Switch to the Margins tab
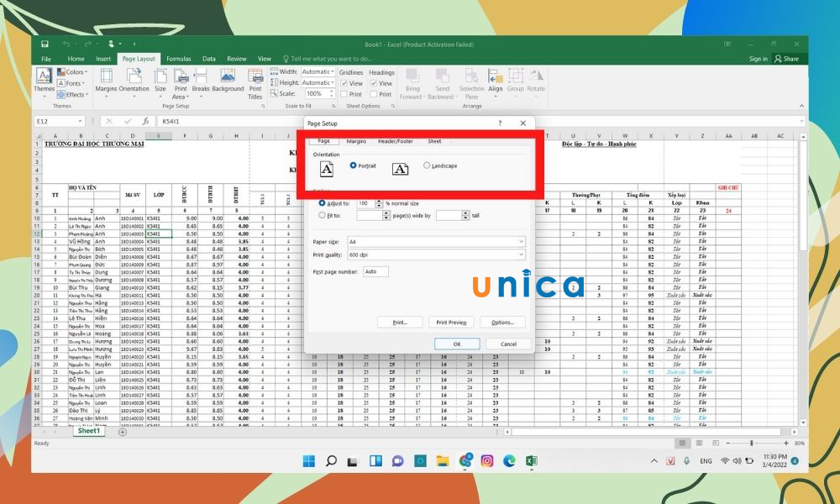This screenshot has width=840, height=504. 356,141
